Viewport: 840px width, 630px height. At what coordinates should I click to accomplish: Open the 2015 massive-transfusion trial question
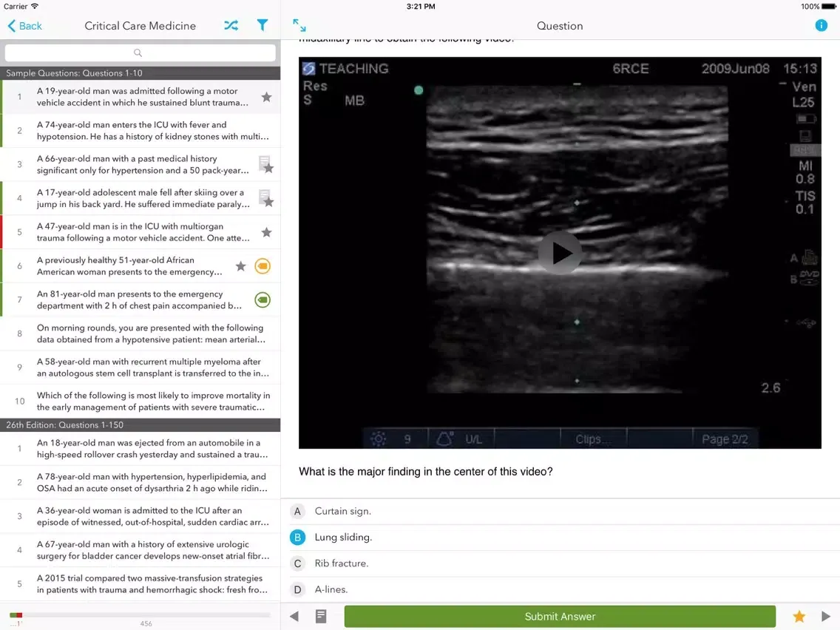[140, 584]
